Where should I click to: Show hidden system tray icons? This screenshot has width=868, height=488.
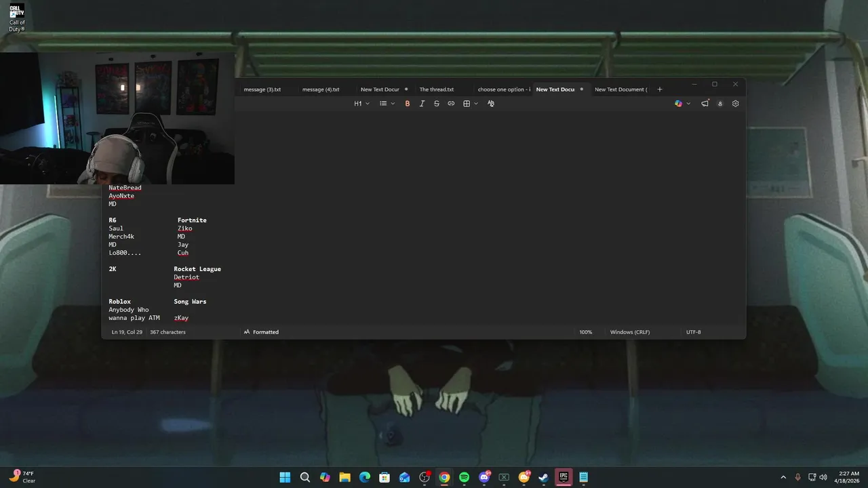pyautogui.click(x=783, y=477)
